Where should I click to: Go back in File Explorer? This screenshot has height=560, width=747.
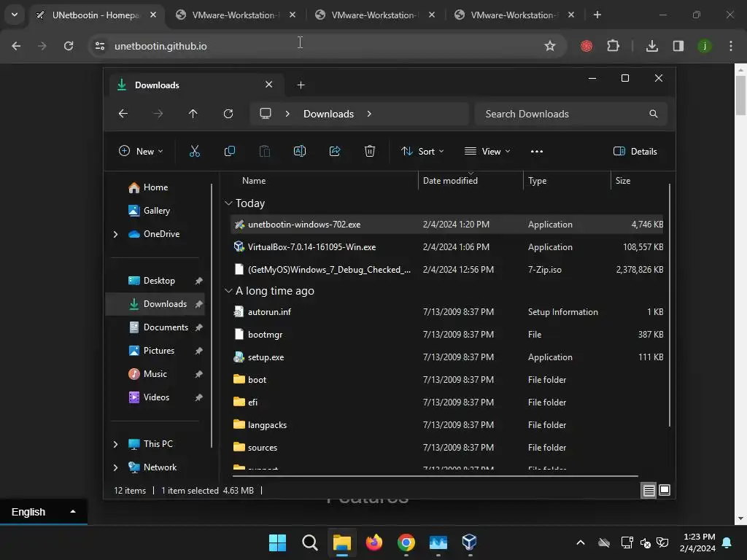tap(123, 114)
